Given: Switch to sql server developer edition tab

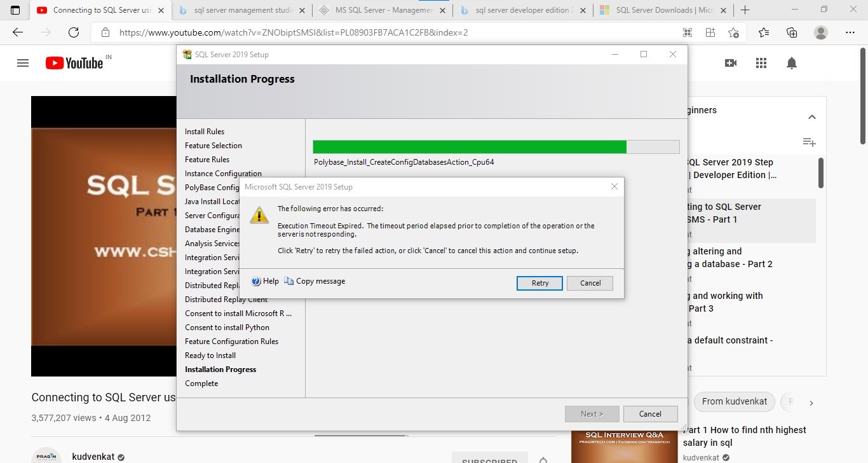Looking at the screenshot, I should 523,10.
